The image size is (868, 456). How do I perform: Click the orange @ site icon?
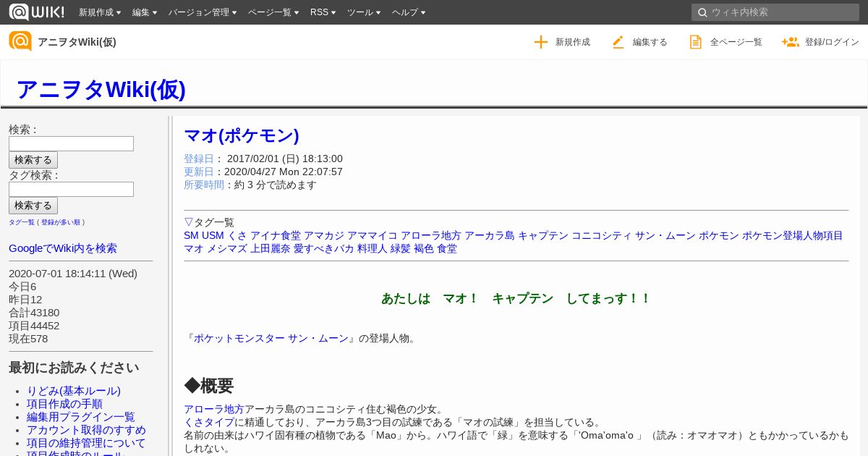[20, 41]
